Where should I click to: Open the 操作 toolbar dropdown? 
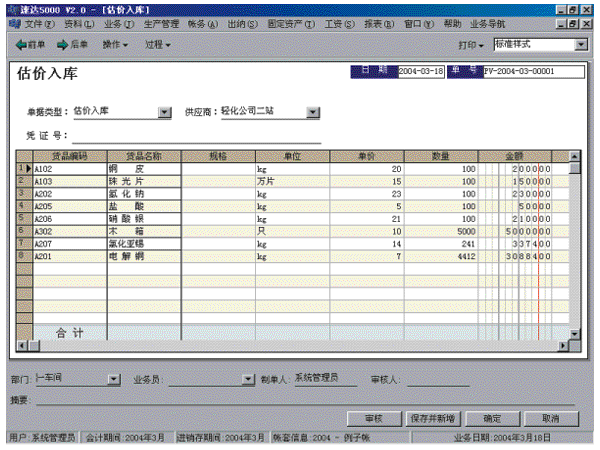(x=118, y=45)
